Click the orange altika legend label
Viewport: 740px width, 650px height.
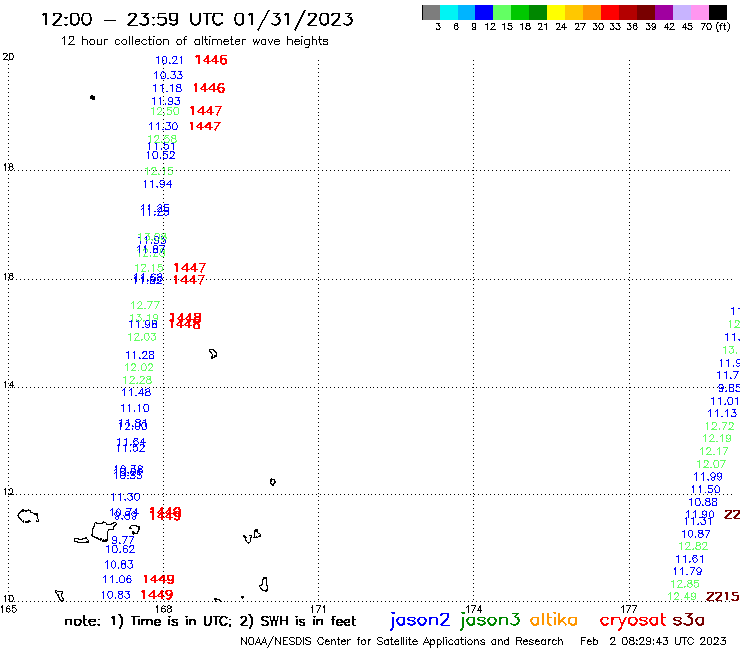click(x=554, y=620)
